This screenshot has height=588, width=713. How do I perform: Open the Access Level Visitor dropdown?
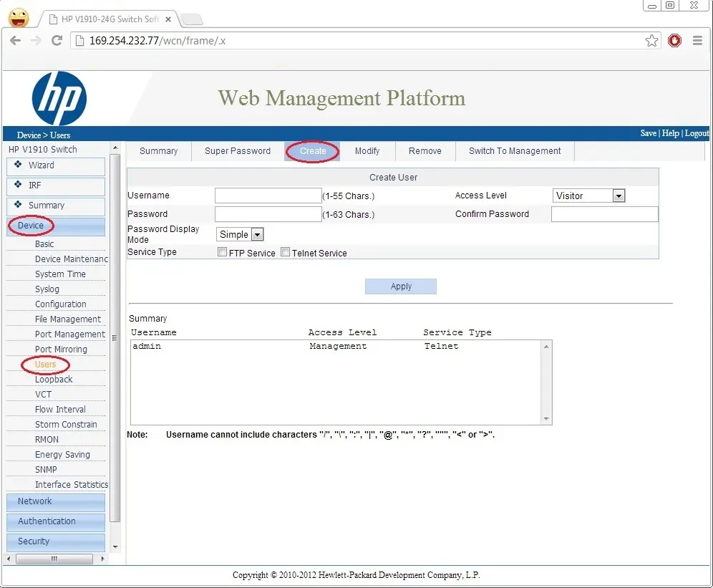tap(589, 196)
